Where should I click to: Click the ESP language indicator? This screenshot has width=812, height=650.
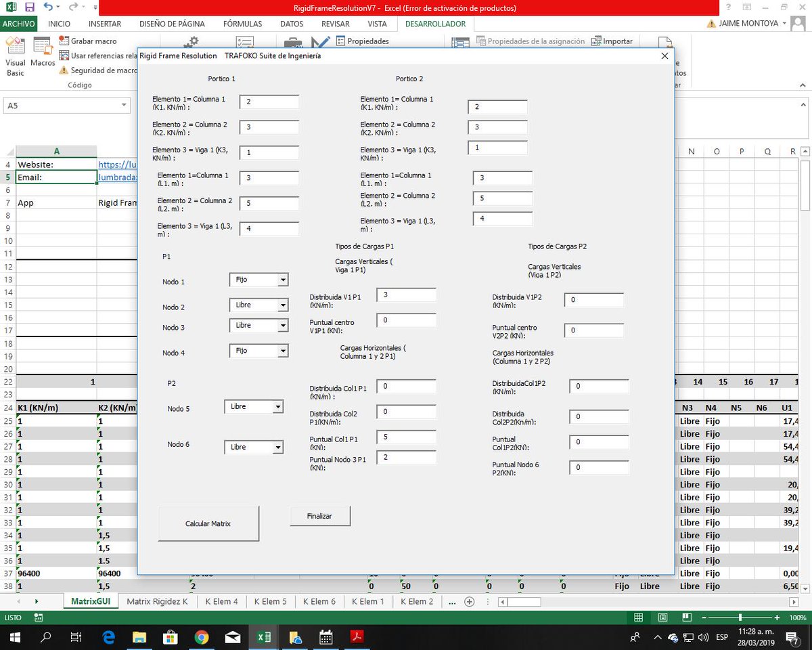[722, 637]
